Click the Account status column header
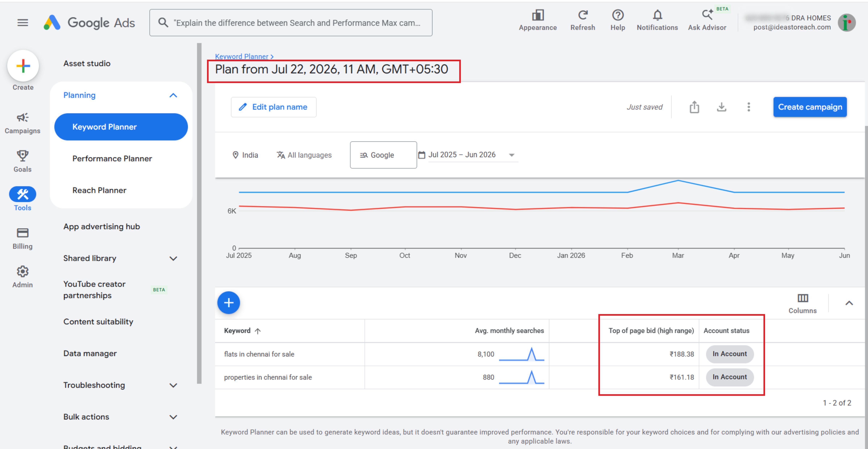Image resolution: width=868 pixels, height=449 pixels. (x=726, y=331)
